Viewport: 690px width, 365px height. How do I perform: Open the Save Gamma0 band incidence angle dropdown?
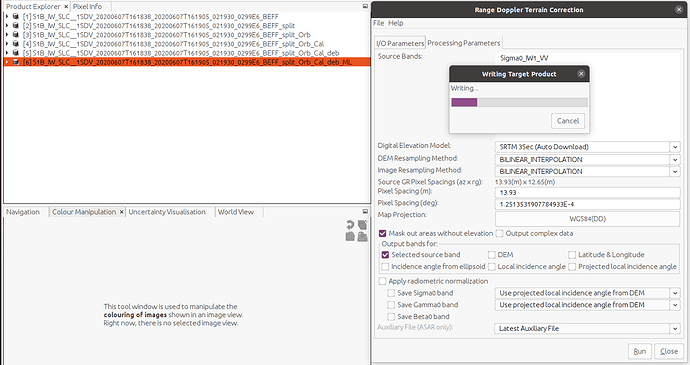[x=675, y=305]
